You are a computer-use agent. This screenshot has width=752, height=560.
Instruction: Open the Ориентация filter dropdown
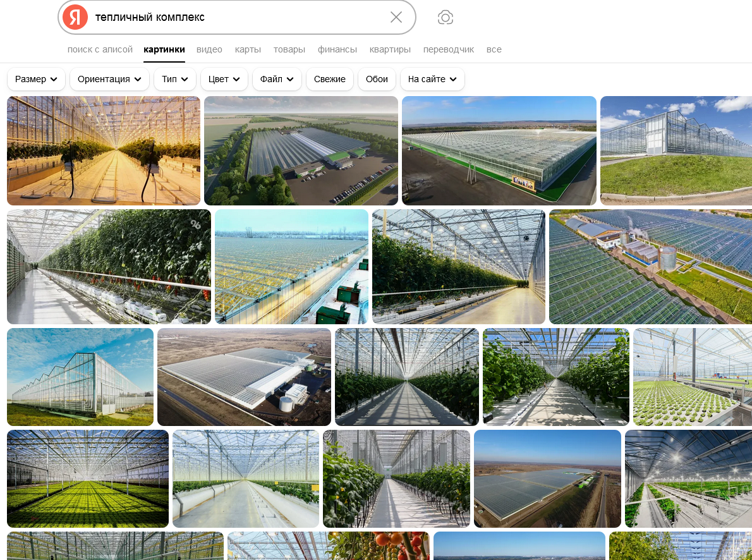(x=109, y=79)
